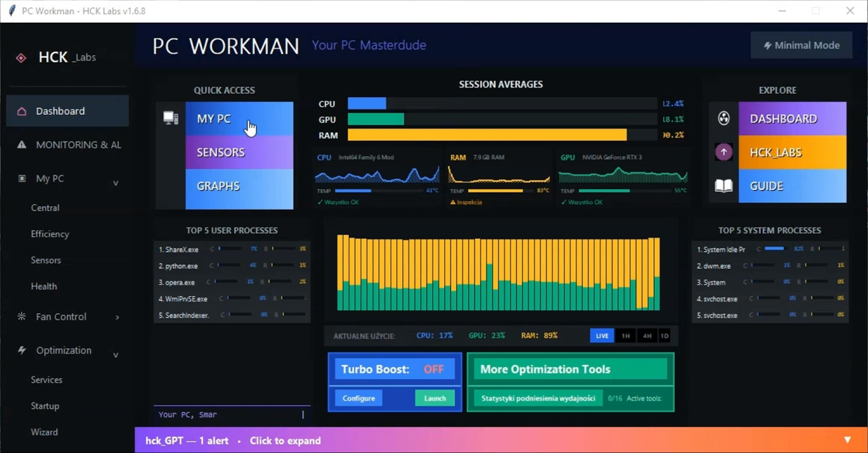
Task: Expand the My PC section chevron
Action: click(x=116, y=182)
